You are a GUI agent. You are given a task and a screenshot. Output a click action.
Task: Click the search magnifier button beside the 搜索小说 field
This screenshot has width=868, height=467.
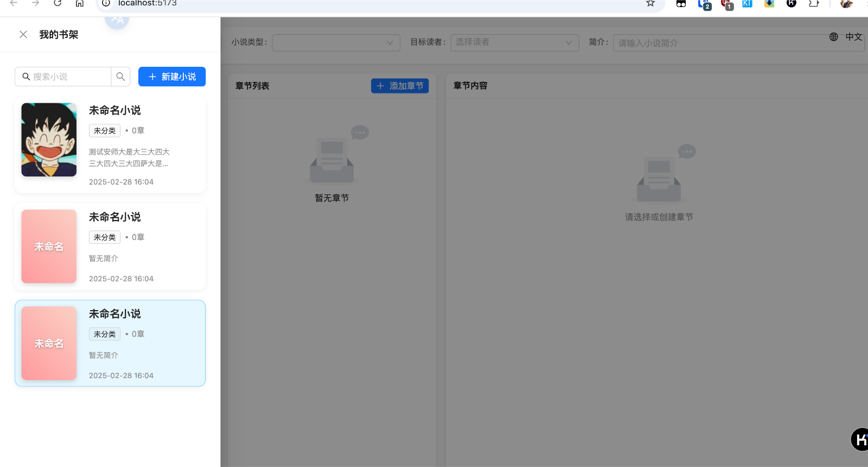(120, 77)
